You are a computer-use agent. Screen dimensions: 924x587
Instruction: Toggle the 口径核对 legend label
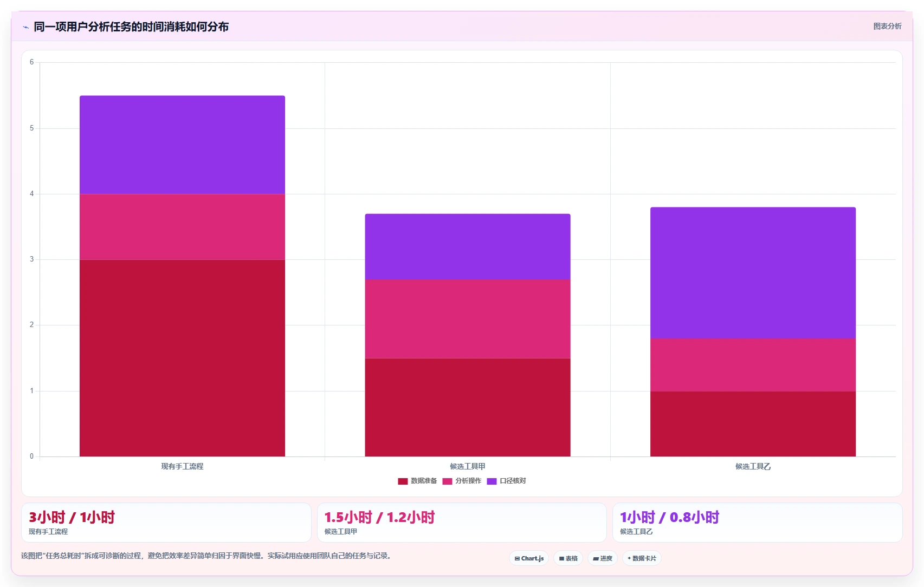coord(513,481)
